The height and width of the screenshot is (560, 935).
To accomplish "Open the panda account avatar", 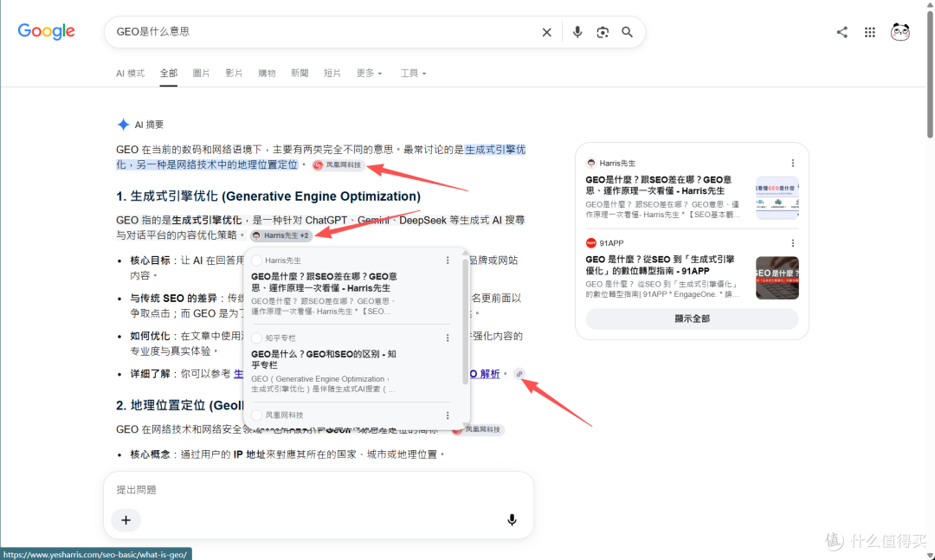I will [x=900, y=32].
